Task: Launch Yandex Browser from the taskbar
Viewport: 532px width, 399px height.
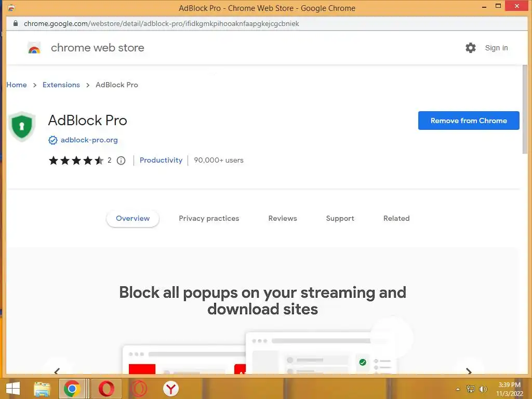Action: pos(170,389)
